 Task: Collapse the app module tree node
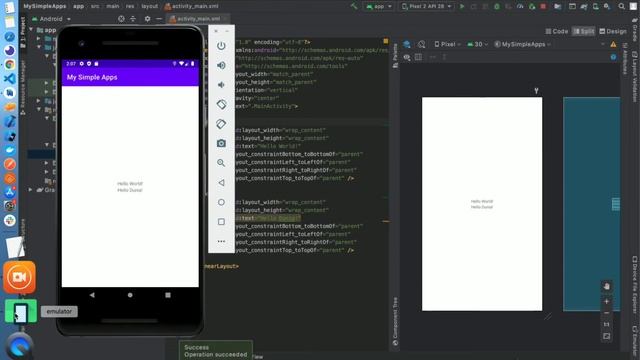[31, 30]
